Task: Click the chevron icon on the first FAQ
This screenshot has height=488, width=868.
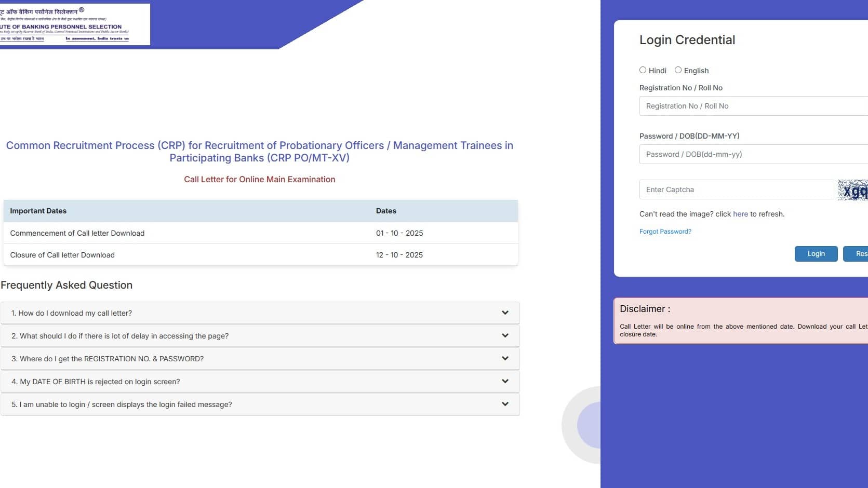Action: click(504, 313)
